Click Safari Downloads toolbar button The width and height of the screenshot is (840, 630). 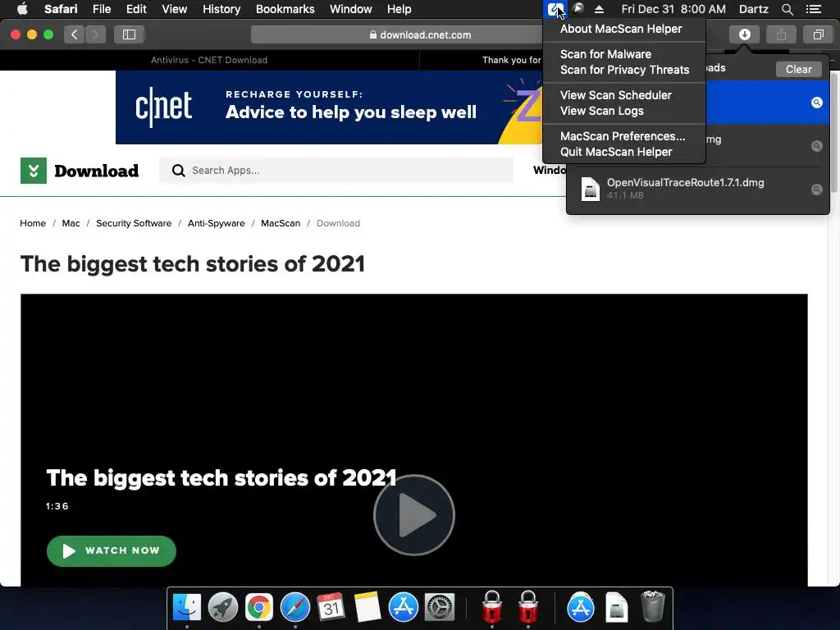(744, 34)
